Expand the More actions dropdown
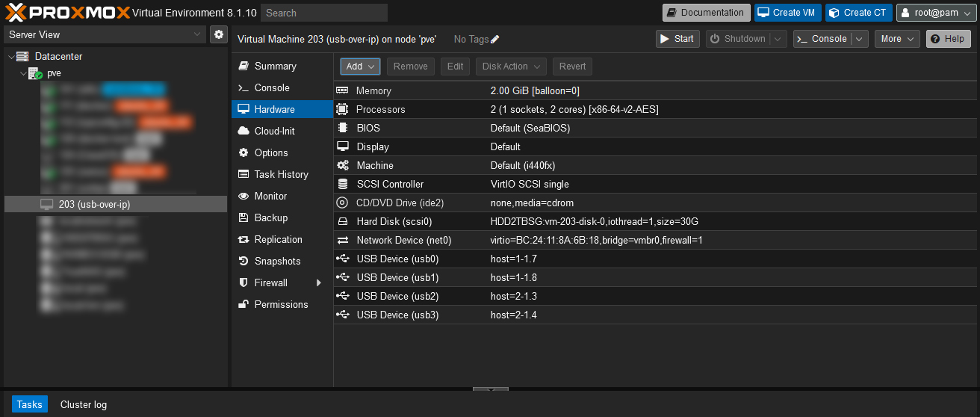980x417 pixels. (x=897, y=39)
